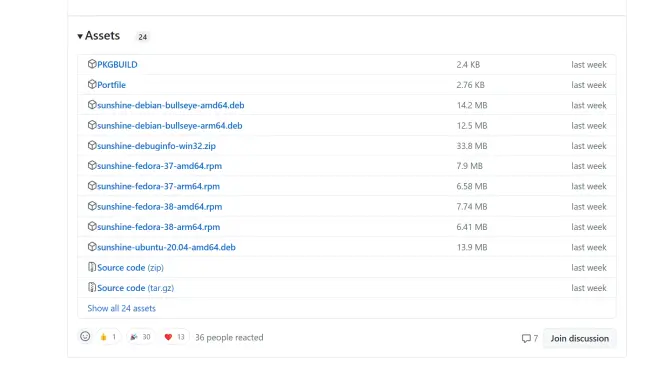Click the 33.8 MB size value
The image size is (660, 372).
pos(472,146)
